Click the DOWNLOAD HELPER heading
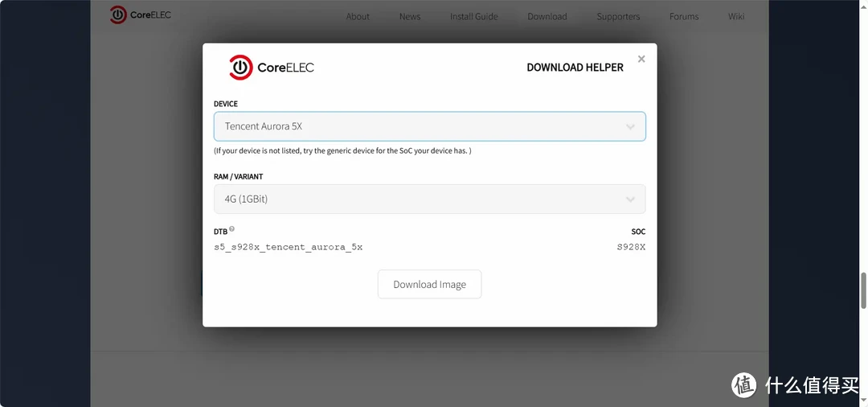The height and width of the screenshot is (407, 868). click(575, 68)
